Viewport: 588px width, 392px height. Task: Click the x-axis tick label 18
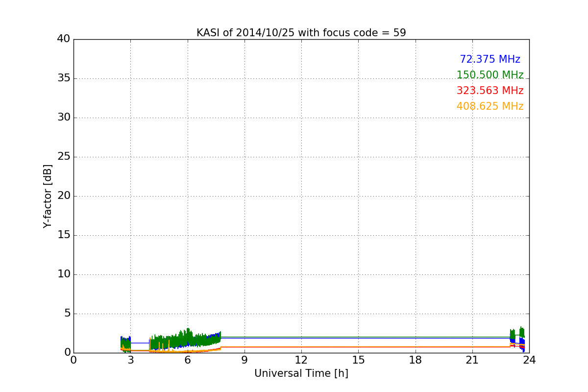pyautogui.click(x=416, y=360)
